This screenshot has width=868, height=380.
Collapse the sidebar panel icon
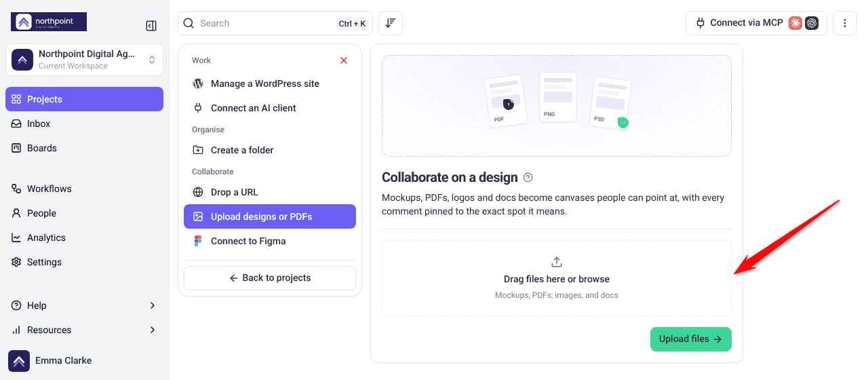pos(151,26)
